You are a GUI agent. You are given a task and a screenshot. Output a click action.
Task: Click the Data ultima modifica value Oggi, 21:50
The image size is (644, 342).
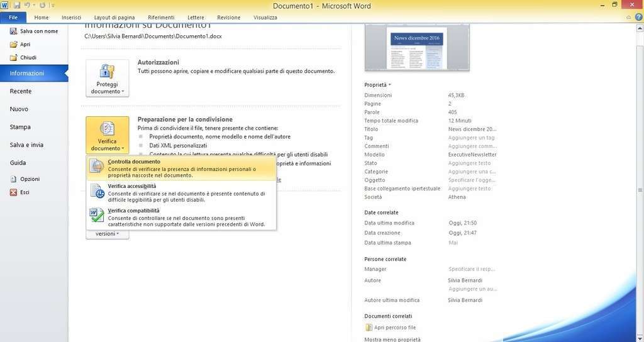[462, 223]
